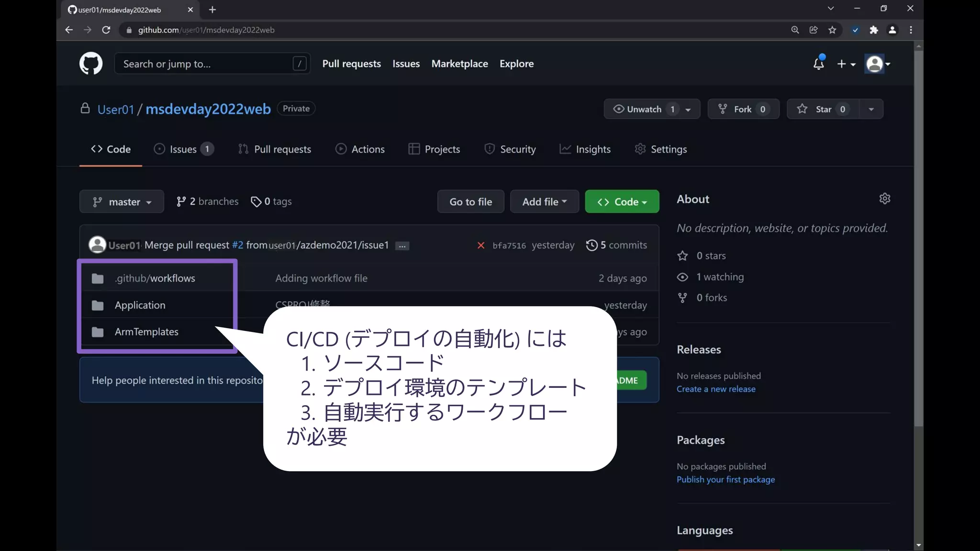Click Create a new release link

tap(716, 389)
